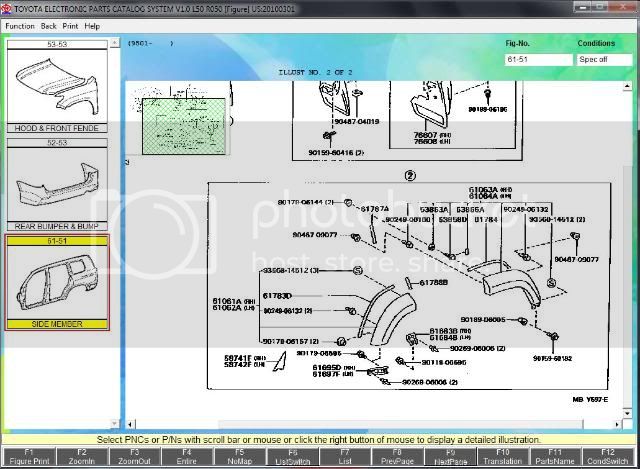Select part number 61787A in diagram

[375, 209]
